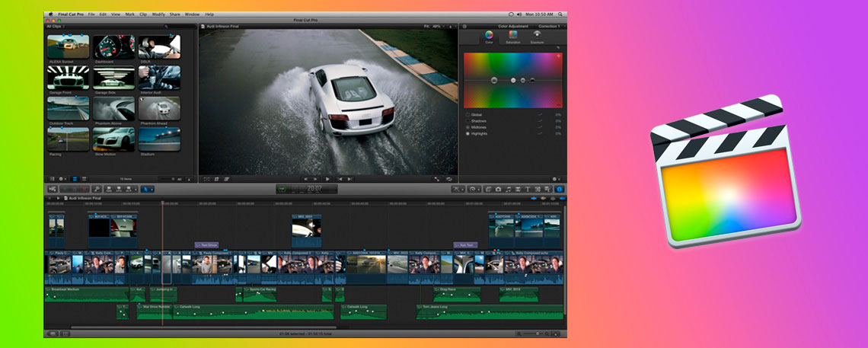Switch browser to list view
Screen dimensions: 868x348
pyautogui.click(x=85, y=179)
